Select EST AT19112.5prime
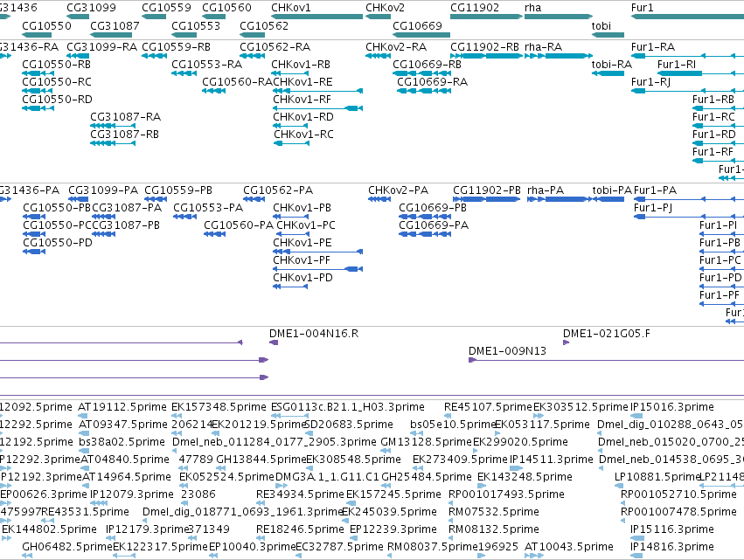This screenshot has width=744, height=560. point(122,407)
